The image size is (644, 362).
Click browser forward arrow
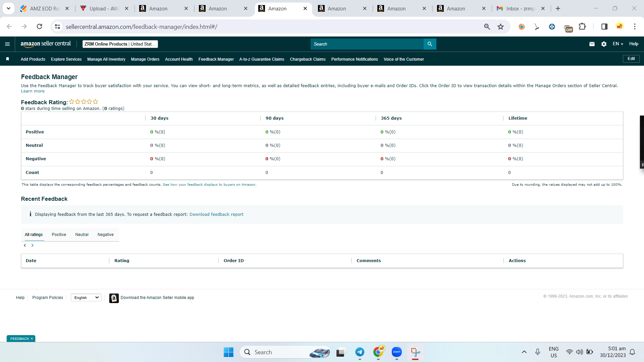pos(24,26)
